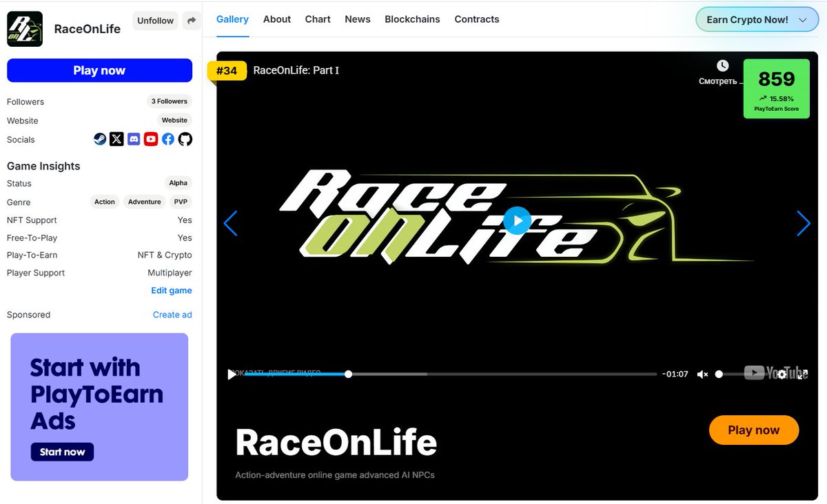
Task: Switch to the Gallery tab
Action: tap(232, 19)
